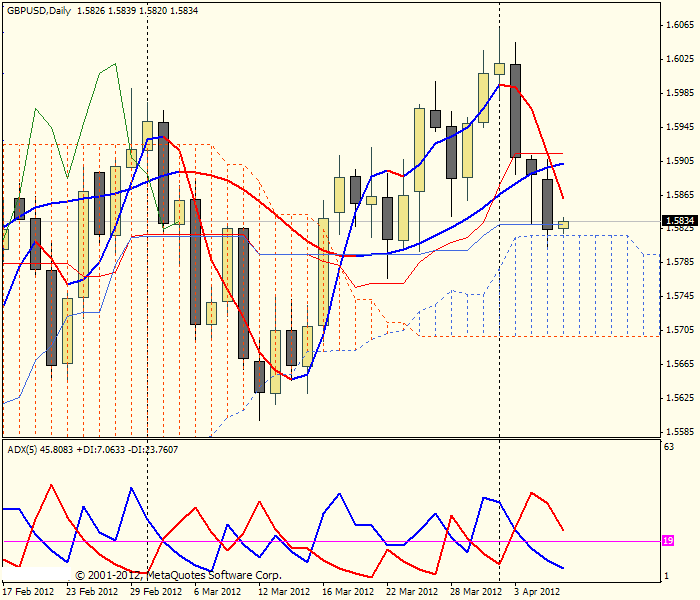Click the 1.6065 price axis label
Image resolution: width=700 pixels, height=600 pixels.
click(680, 25)
